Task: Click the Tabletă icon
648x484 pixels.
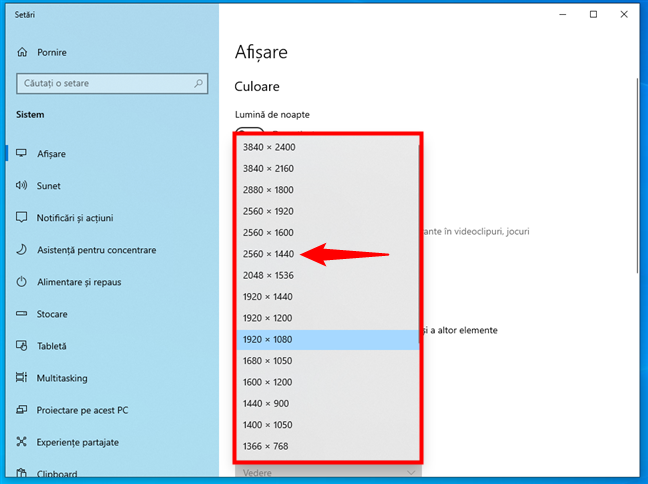Action: 21,346
